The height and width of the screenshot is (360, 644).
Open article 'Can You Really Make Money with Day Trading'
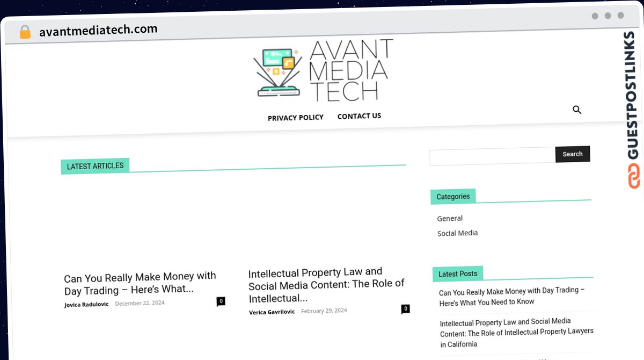tap(140, 283)
